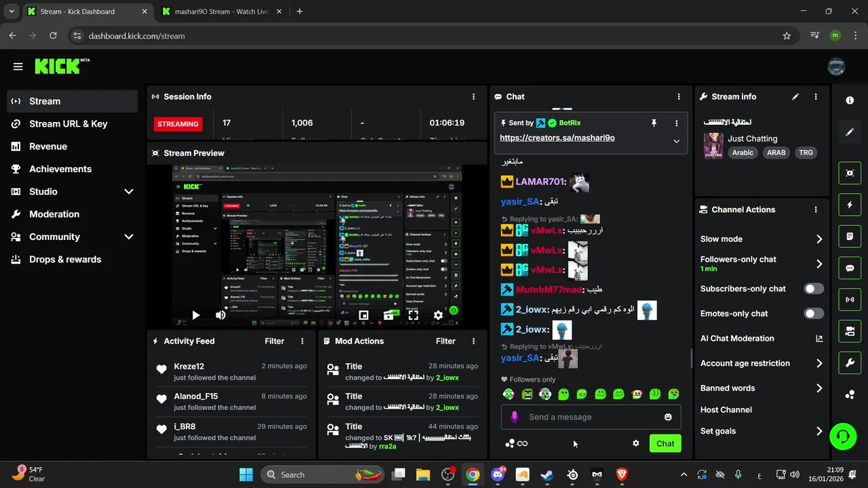868x488 pixels.
Task: Open Activity Feed three-dot menu
Action: pos(302,341)
